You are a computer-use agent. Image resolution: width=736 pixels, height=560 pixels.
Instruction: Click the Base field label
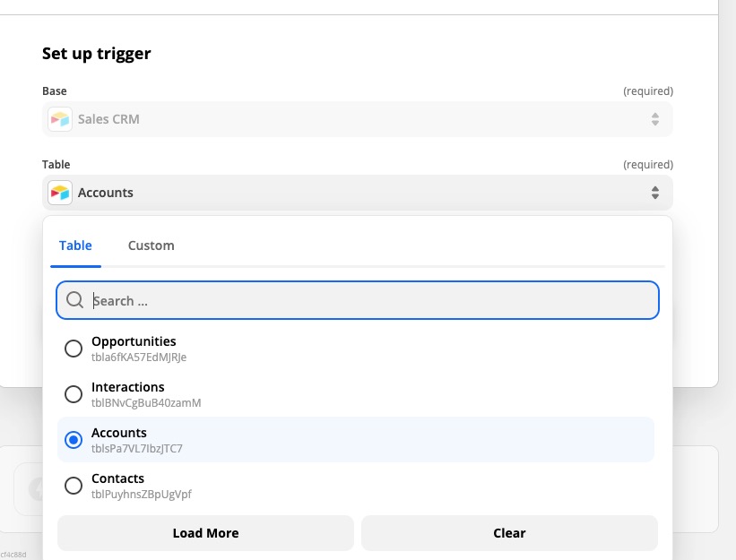click(55, 91)
